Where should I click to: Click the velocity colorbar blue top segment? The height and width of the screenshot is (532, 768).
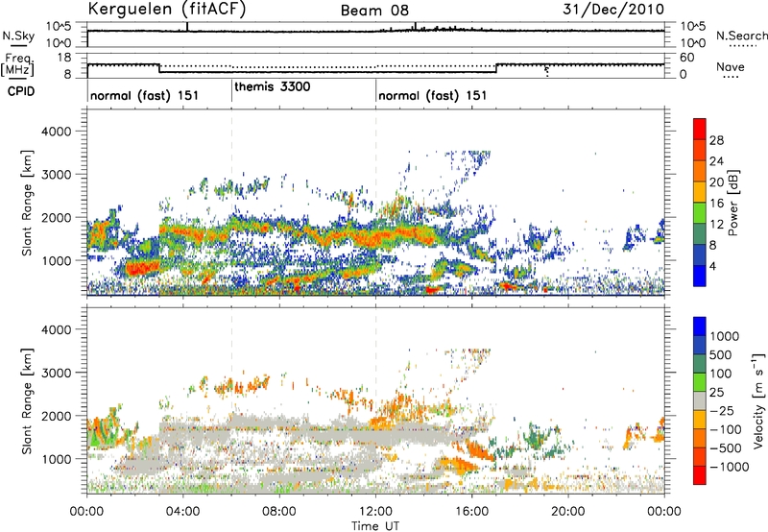click(700, 326)
